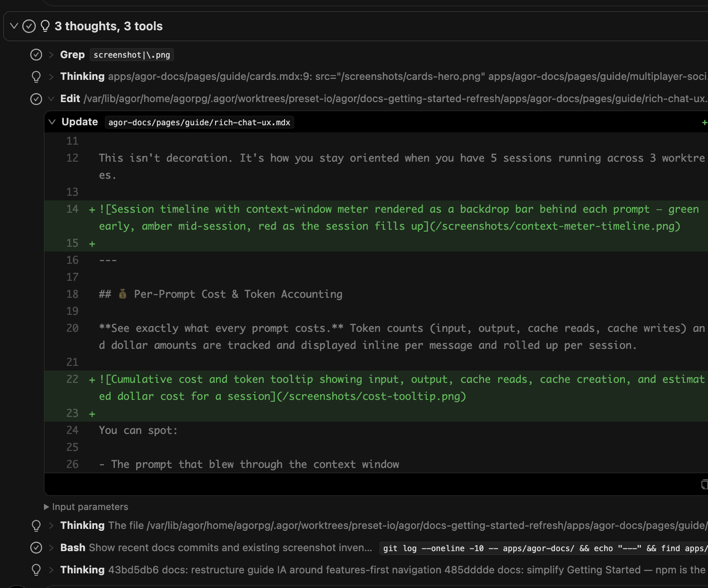Click diff line 14 with context-meter-timeline.png
The height and width of the screenshot is (588, 708).
tap(376, 217)
